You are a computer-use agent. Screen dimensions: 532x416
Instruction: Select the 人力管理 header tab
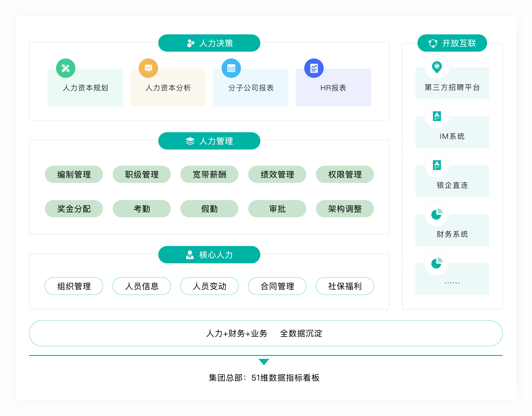[209, 141]
